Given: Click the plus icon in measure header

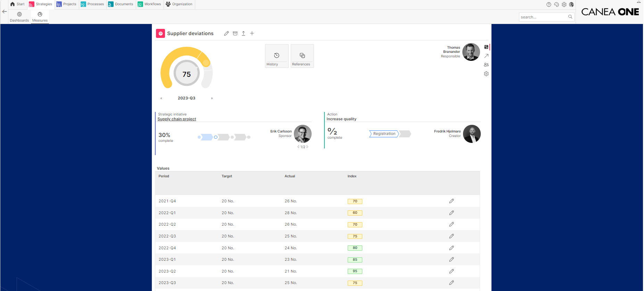Looking at the screenshot, I should [x=252, y=33].
